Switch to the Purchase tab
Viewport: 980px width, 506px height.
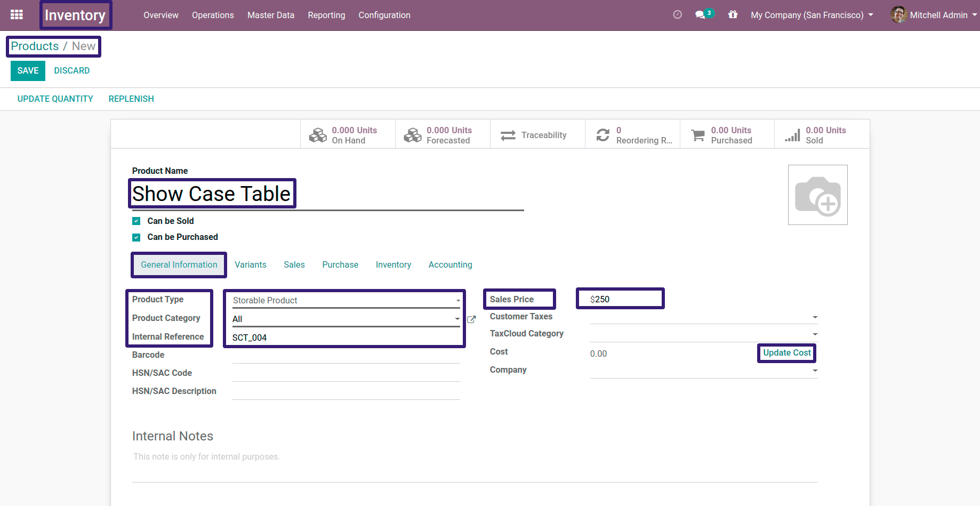point(340,265)
